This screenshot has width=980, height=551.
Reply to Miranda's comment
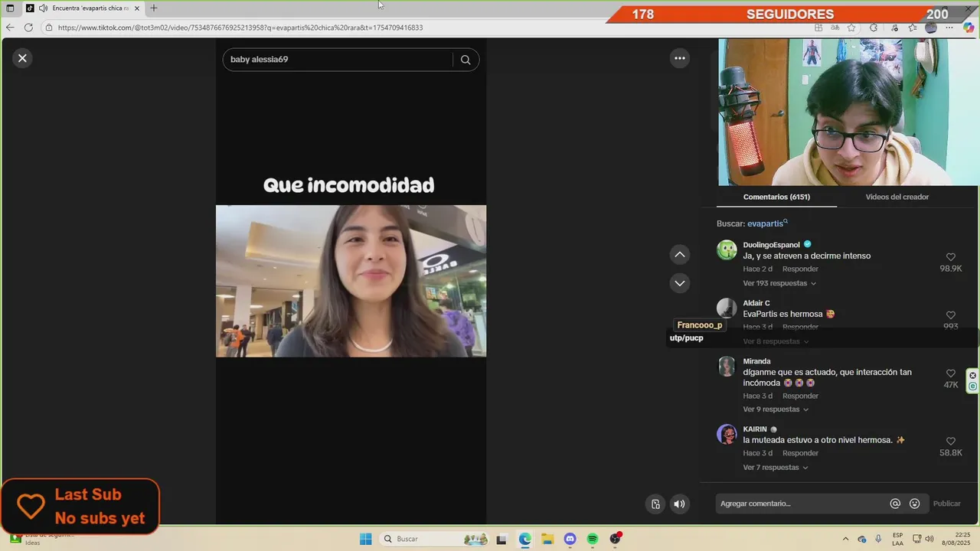coord(800,396)
